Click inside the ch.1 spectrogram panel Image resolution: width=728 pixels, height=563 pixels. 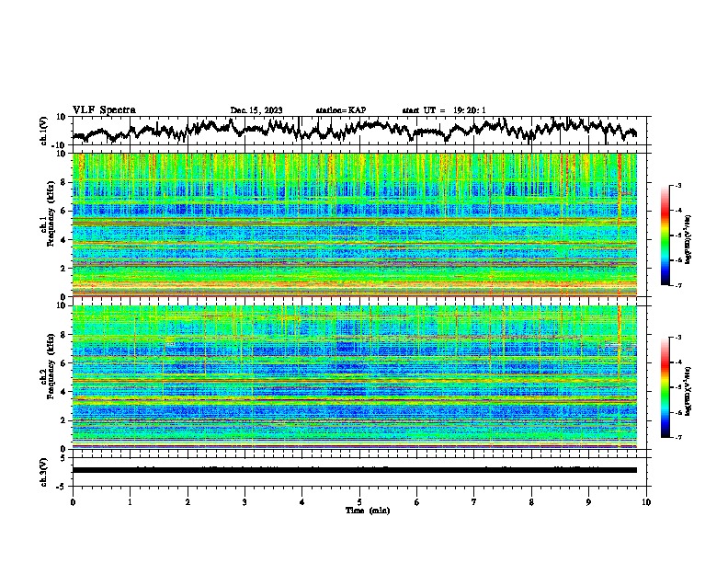pos(355,224)
